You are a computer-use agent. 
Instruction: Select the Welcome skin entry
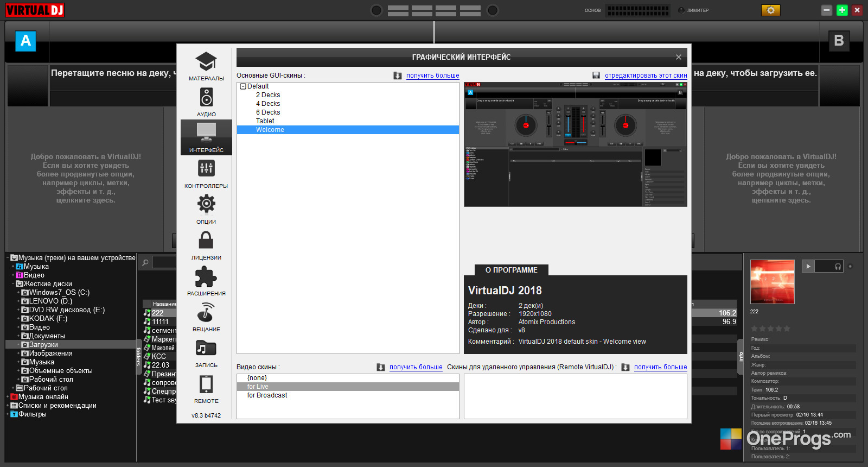[x=348, y=130]
